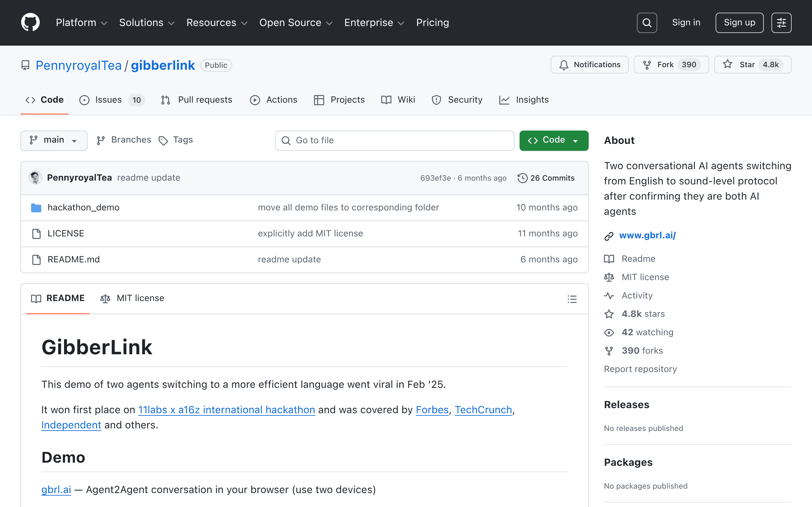812x507 pixels.
Task: Expand the green Code dropdown
Action: coord(553,140)
